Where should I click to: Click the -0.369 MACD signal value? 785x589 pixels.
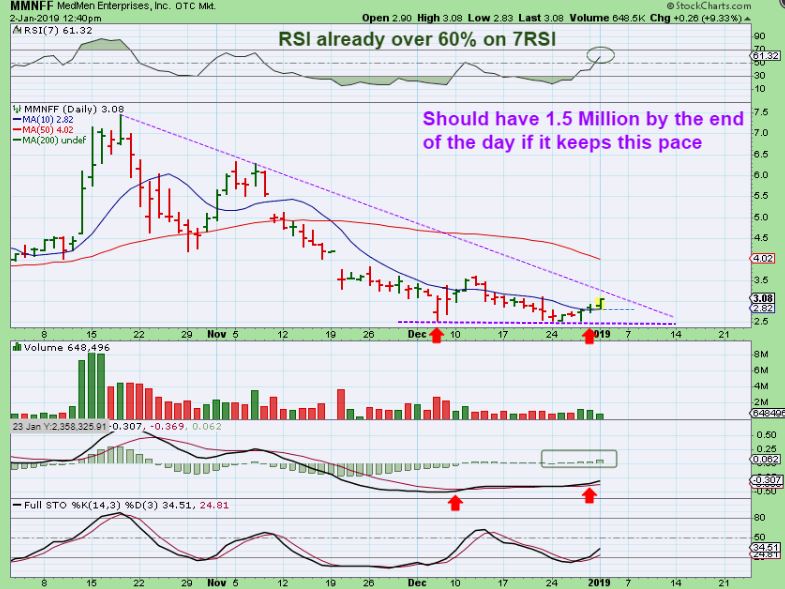pyautogui.click(x=168, y=426)
